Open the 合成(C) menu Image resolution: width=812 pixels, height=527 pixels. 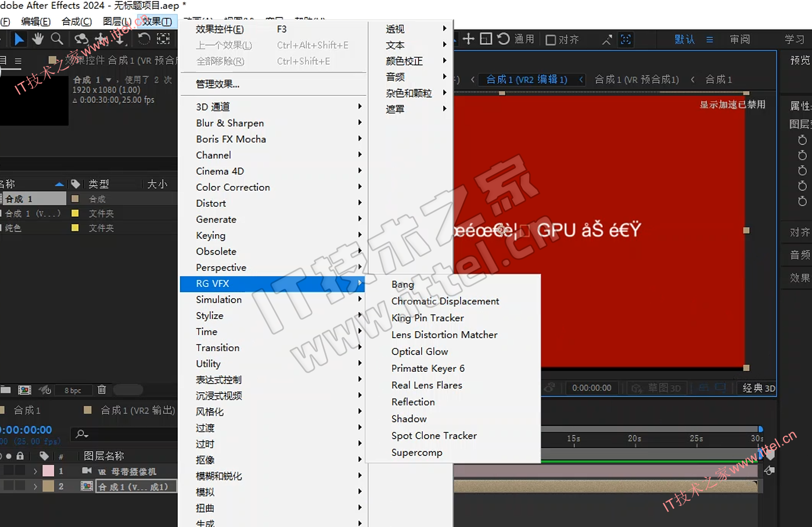click(x=77, y=21)
